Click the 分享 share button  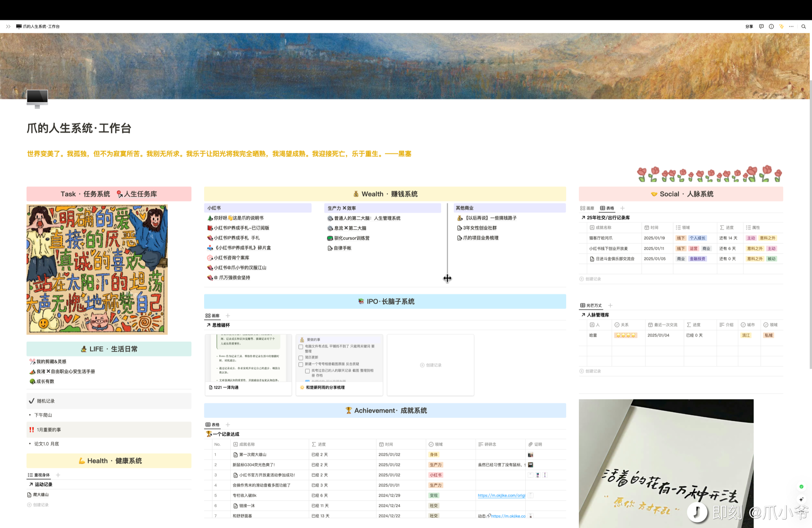749,26
